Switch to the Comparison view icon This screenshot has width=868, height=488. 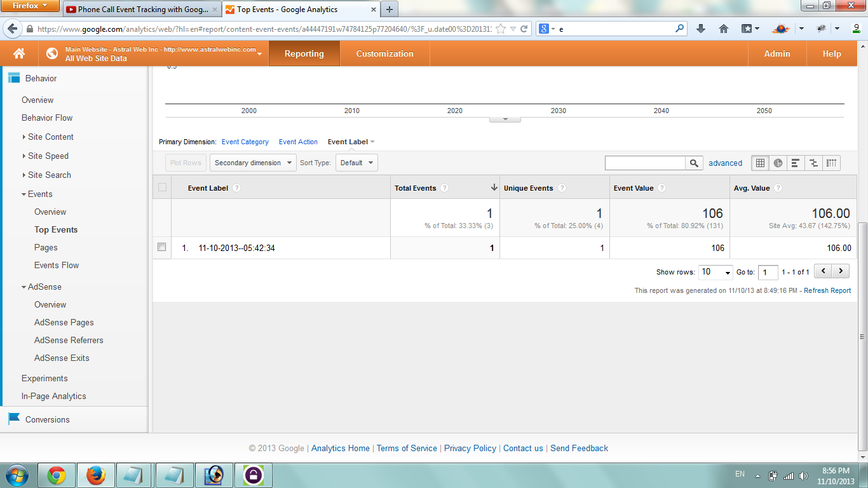[813, 163]
